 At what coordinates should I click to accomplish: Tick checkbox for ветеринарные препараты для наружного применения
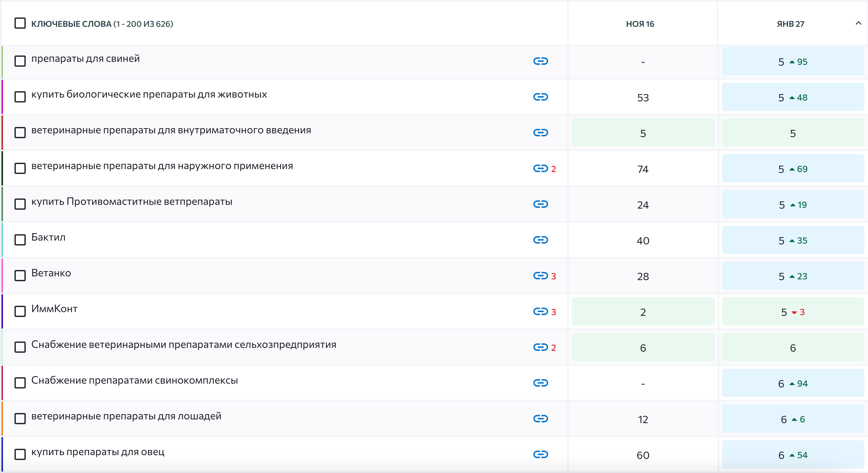[x=20, y=168]
